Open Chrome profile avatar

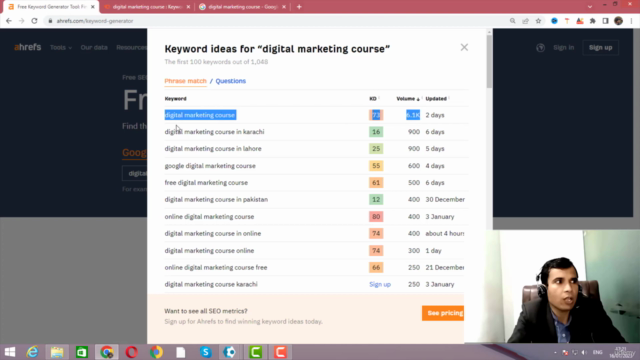pyautogui.click(x=618, y=21)
